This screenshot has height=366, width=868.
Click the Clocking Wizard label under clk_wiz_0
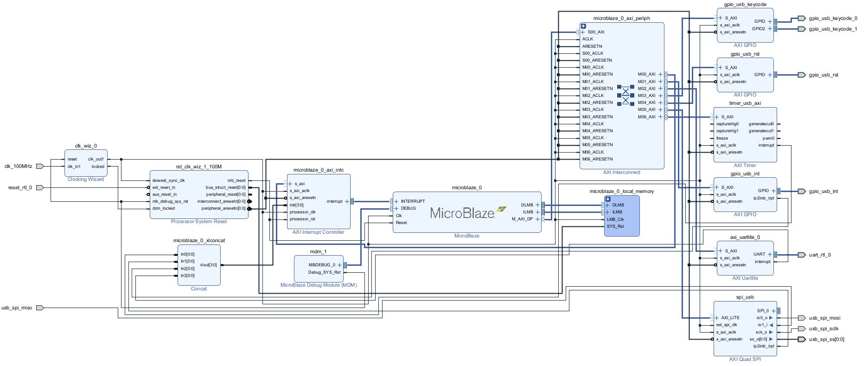click(x=86, y=179)
